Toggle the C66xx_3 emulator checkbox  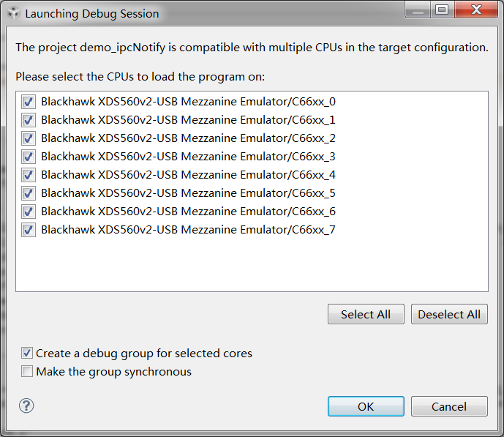click(29, 157)
